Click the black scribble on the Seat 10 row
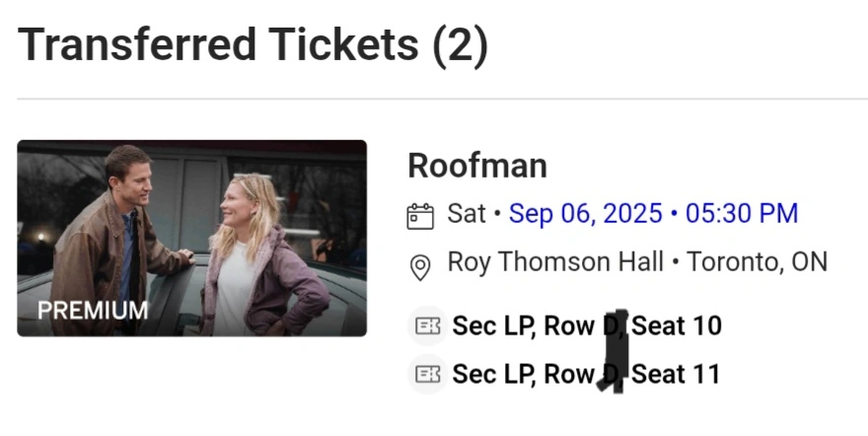Screen dimensions: 868x436 pyautogui.click(x=615, y=332)
